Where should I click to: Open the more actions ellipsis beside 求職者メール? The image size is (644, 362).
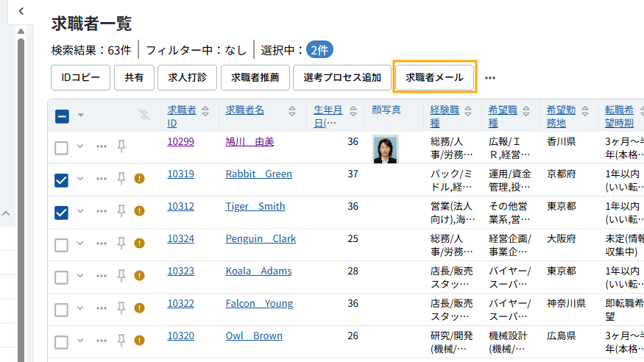[x=490, y=77]
